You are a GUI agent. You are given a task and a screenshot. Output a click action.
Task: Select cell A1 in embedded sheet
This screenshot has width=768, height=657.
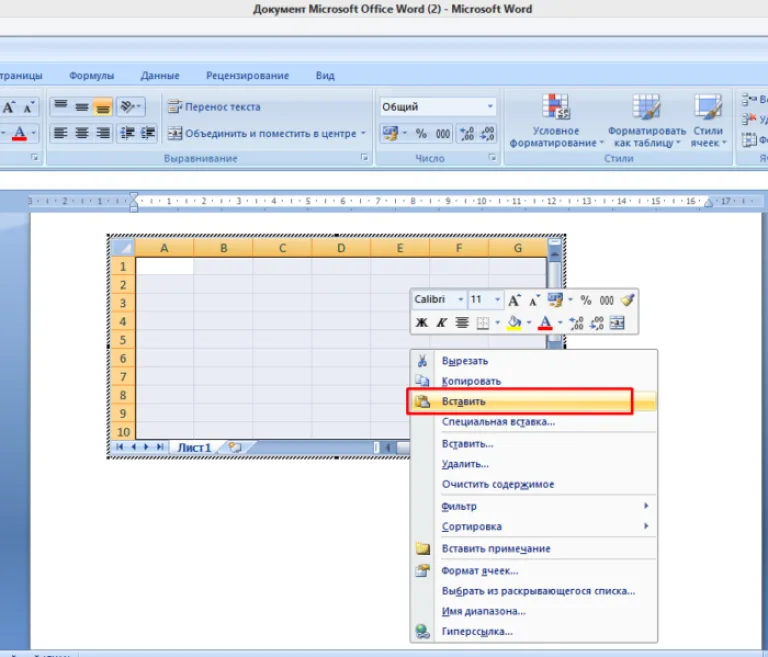(164, 266)
